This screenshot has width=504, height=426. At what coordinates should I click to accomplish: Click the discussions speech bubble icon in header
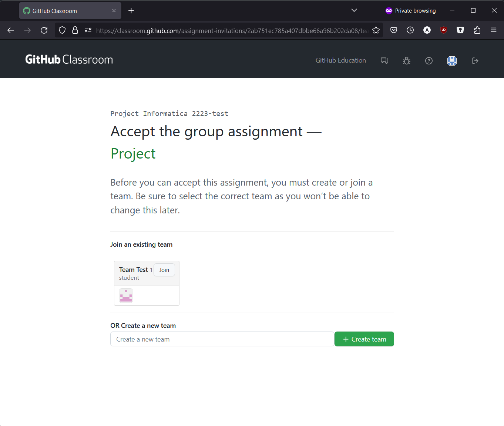[x=384, y=61]
